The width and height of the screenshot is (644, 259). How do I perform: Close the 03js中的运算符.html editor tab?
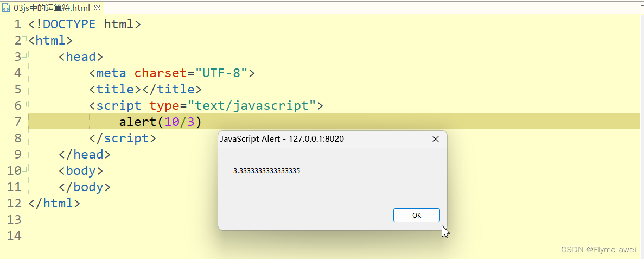(97, 8)
